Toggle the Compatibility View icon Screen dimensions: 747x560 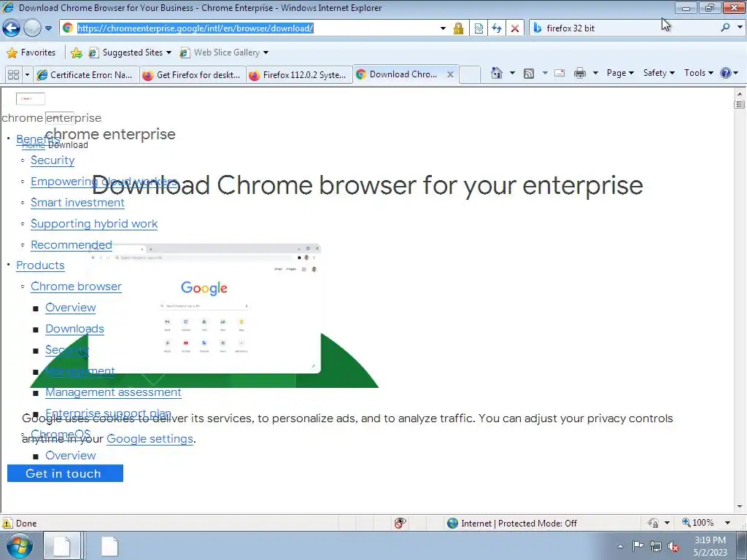tap(479, 28)
